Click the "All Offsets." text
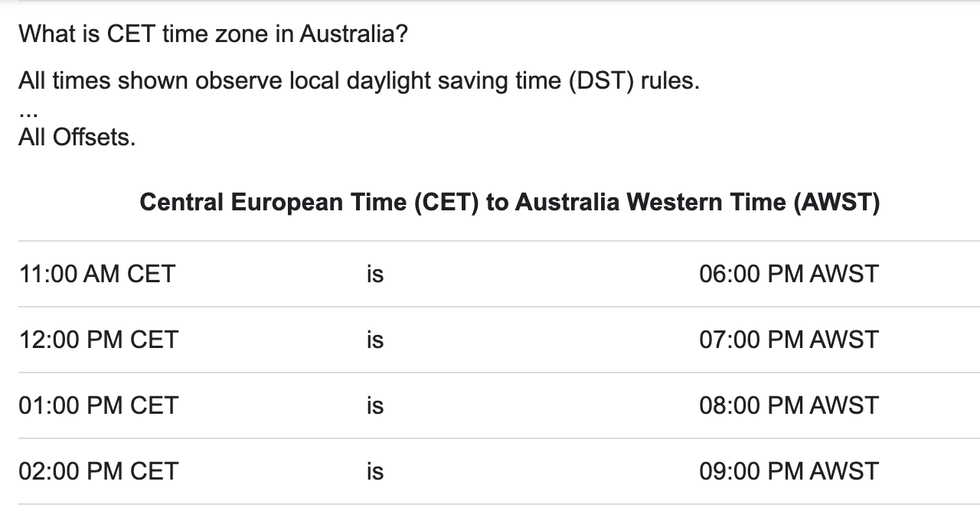Screen dimensions: 980x514 (x=77, y=138)
